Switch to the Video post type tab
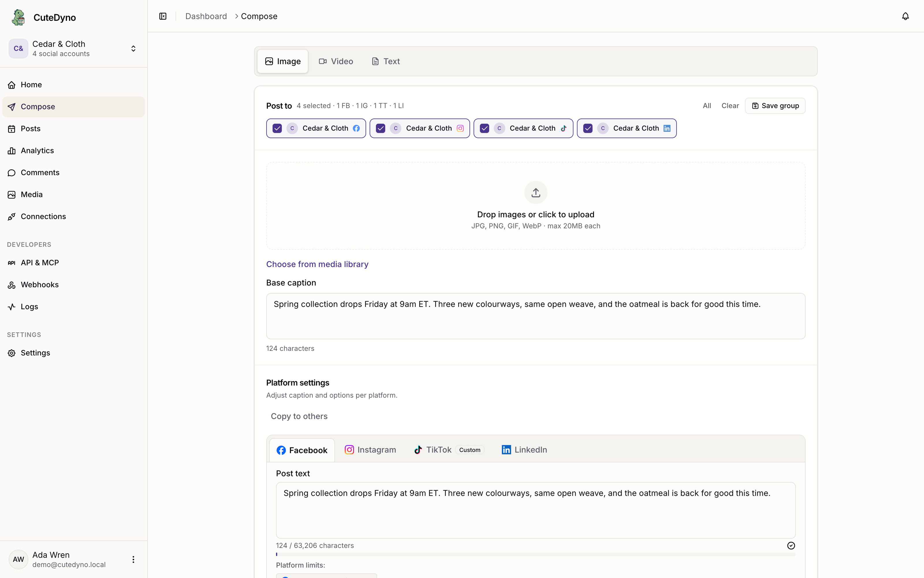 [x=336, y=61]
